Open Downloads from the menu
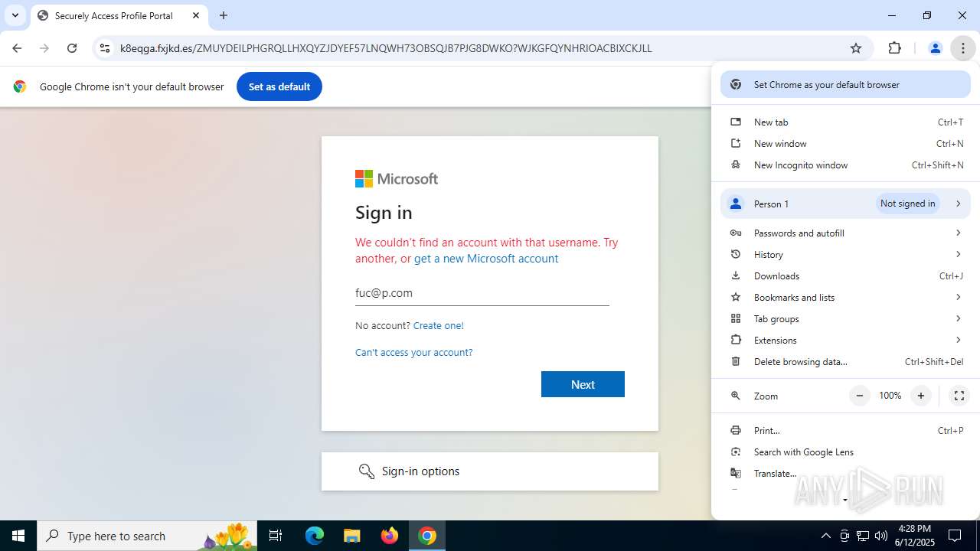Screen dimensions: 980x551 [845, 276]
